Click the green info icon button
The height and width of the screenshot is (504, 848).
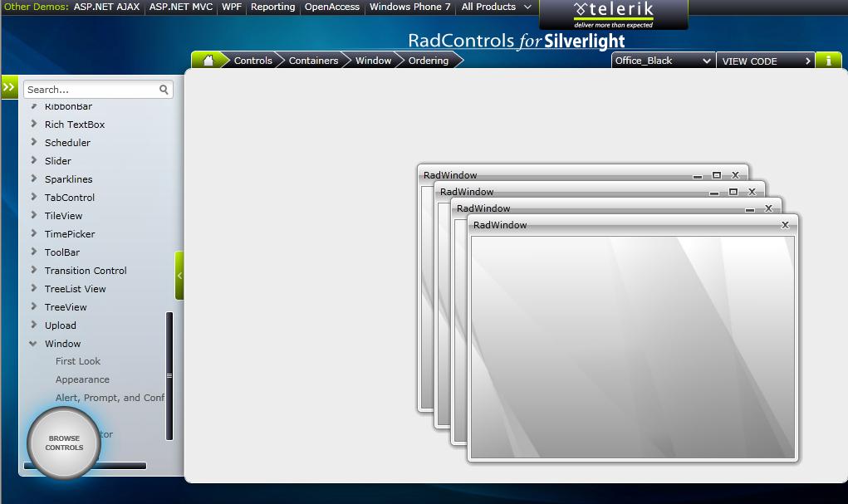point(828,61)
